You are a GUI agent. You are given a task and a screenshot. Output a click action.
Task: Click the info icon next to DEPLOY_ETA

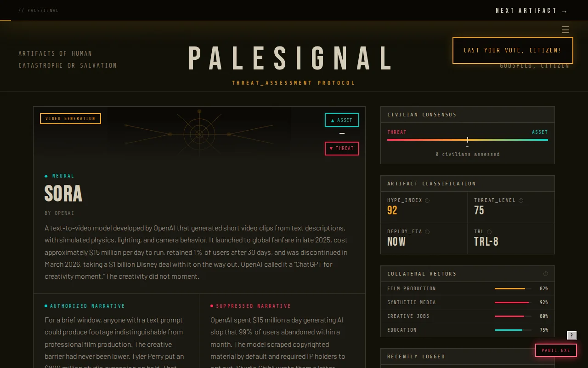click(x=427, y=232)
